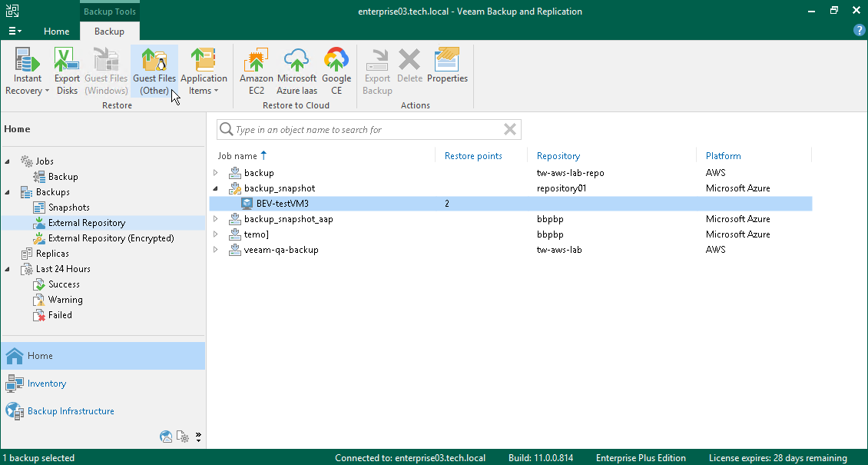The image size is (868, 465).
Task: Click the External Repository cloud icon
Action: pyautogui.click(x=38, y=223)
